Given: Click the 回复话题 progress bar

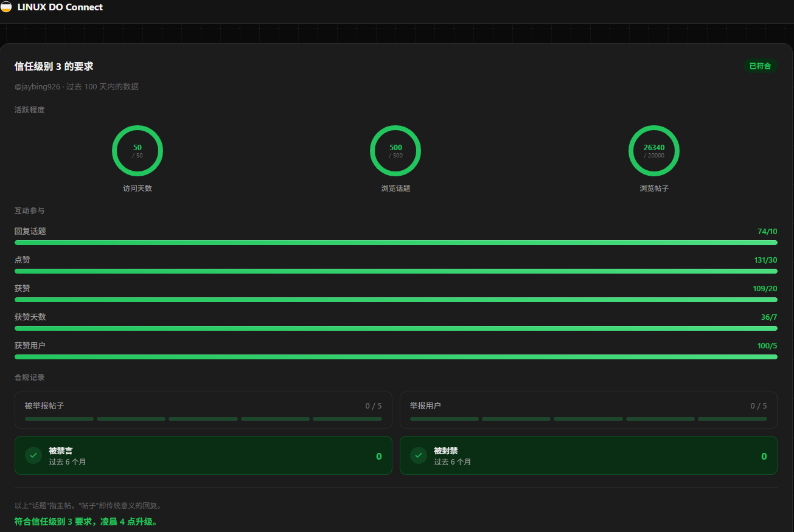Looking at the screenshot, I should [396, 243].
